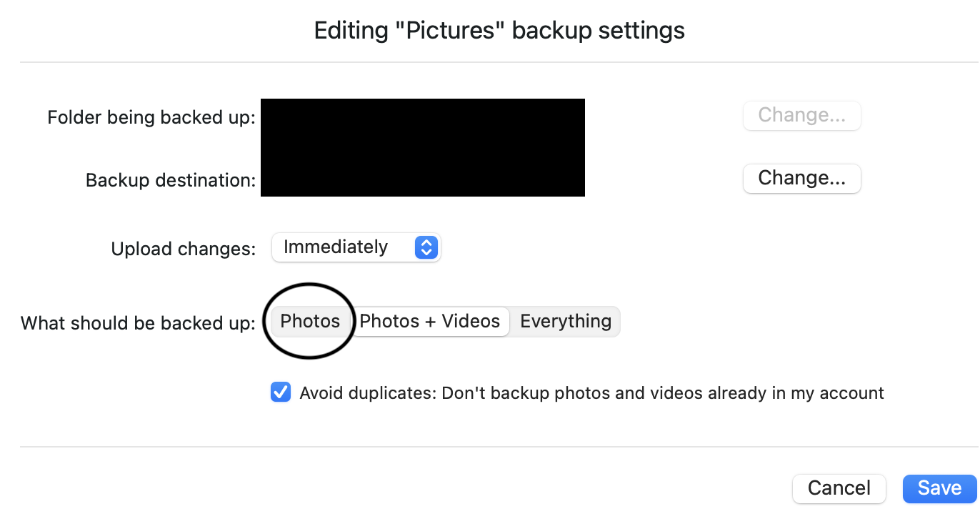Click the dialog title Editing "Pictures" backup settings

[499, 31]
